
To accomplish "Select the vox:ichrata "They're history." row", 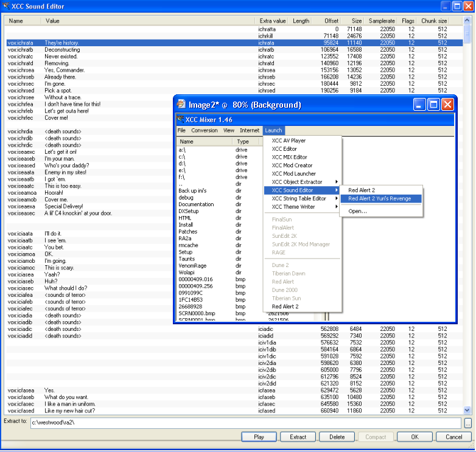I will pos(234,43).
